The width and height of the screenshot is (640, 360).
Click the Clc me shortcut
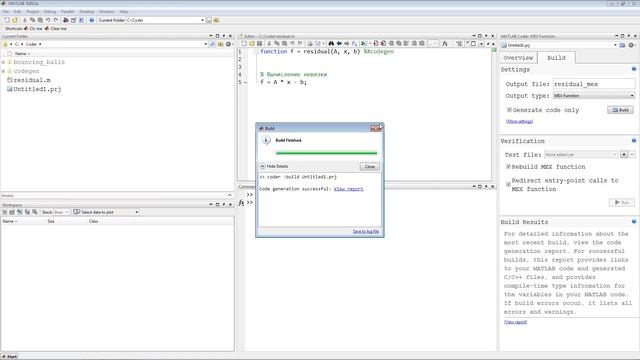click(33, 29)
